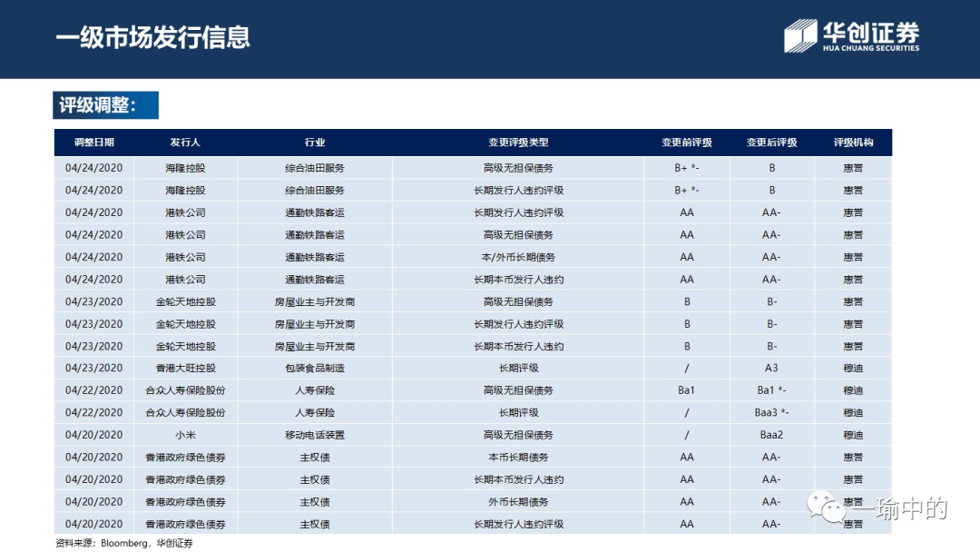This screenshot has height=552, width=980.
Task: Select the 发行人 column header
Action: 185,143
